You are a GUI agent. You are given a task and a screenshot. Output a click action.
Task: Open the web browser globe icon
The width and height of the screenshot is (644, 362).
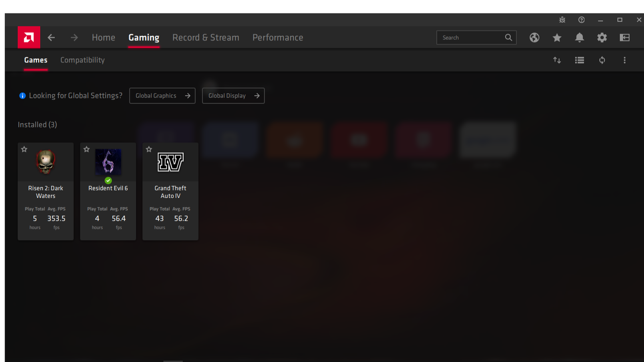pos(534,38)
